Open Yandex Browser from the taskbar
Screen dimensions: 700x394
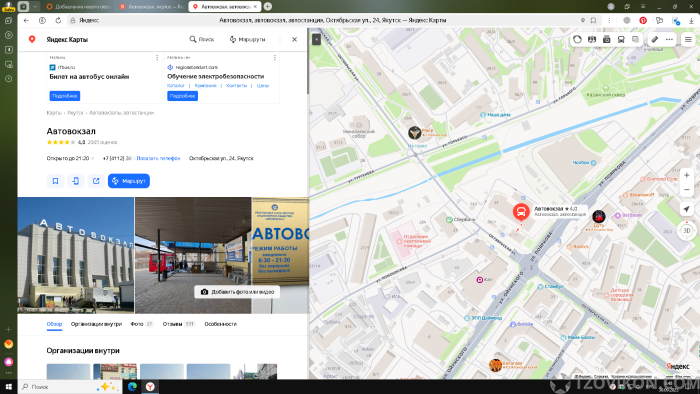coord(150,387)
